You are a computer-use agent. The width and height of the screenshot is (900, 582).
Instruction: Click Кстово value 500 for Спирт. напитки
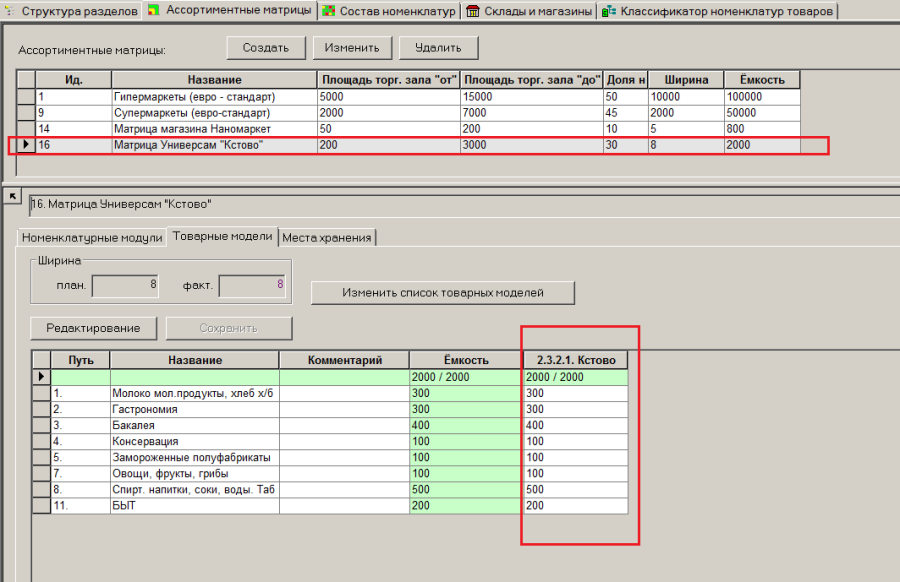[576, 490]
